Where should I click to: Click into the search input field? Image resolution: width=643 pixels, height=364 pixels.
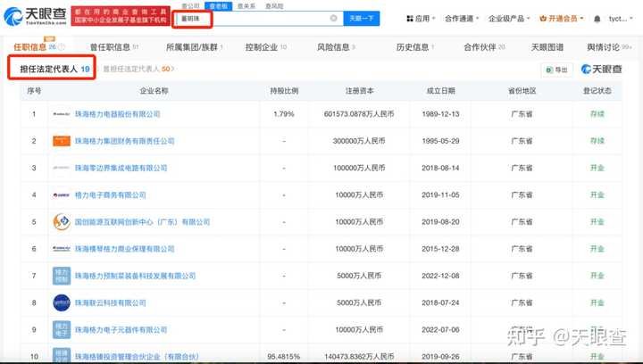click(258, 19)
